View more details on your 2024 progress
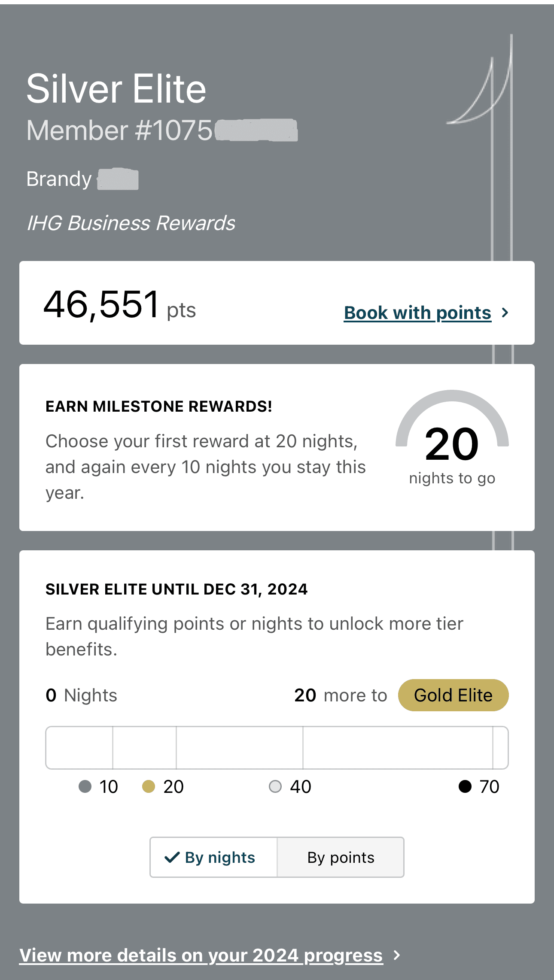The width and height of the screenshot is (554, 980). click(x=201, y=955)
